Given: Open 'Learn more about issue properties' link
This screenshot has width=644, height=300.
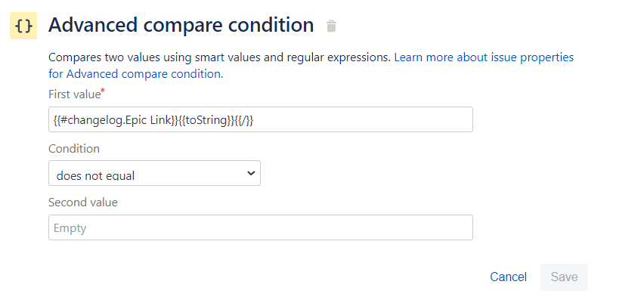Looking at the screenshot, I should [484, 57].
